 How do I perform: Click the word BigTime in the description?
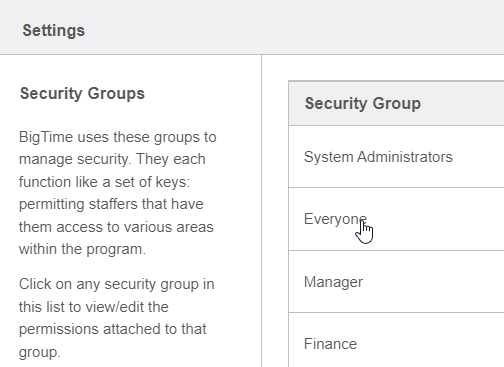tap(46, 137)
